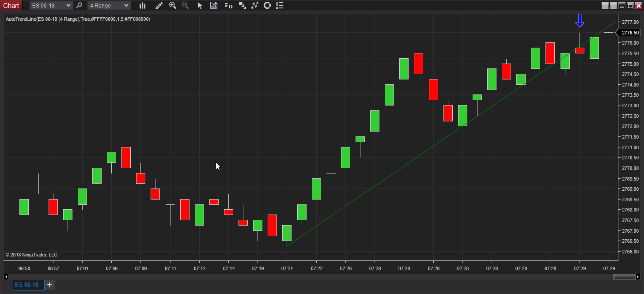The image size is (644, 294).
Task: Open the red Chart window menu
Action: pos(11,5)
